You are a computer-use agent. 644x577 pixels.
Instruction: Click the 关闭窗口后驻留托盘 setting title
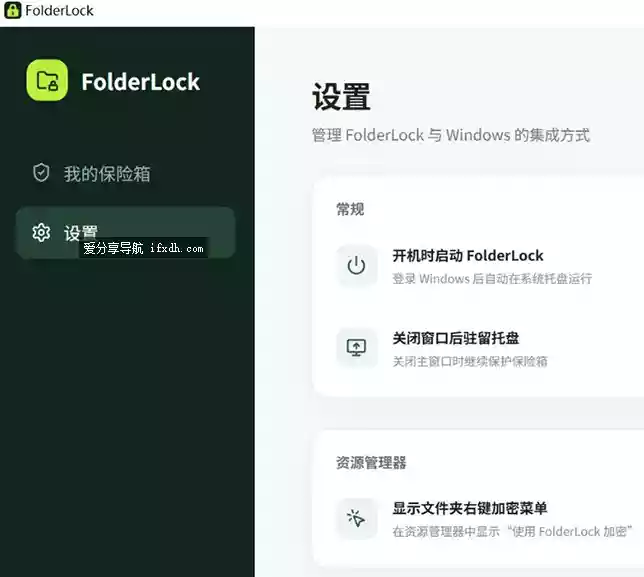coord(455,338)
